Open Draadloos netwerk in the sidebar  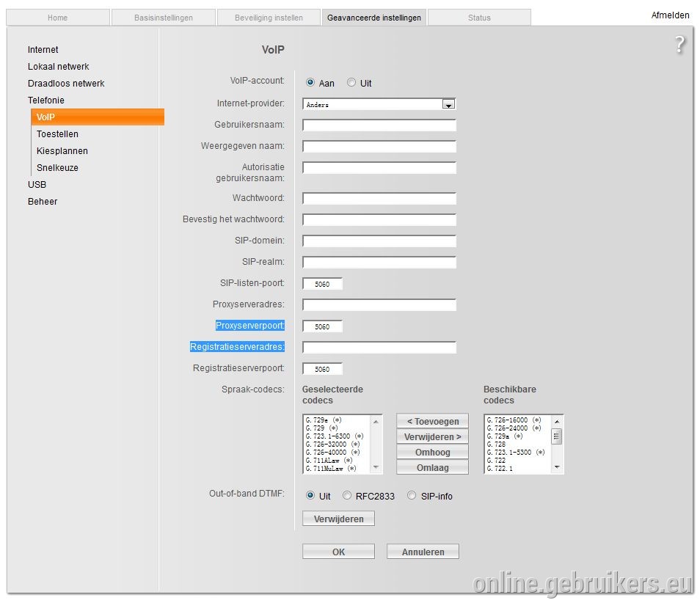66,84
